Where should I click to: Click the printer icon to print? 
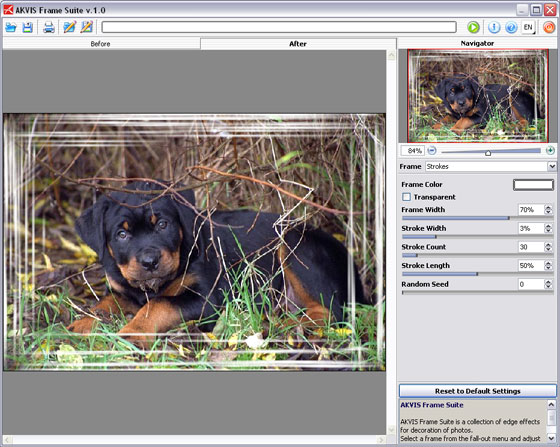(49, 27)
